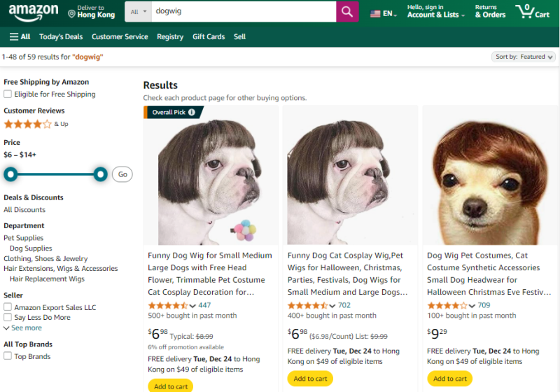Click the right price slider handle
Image resolution: width=560 pixels, height=392 pixels.
coord(101,174)
